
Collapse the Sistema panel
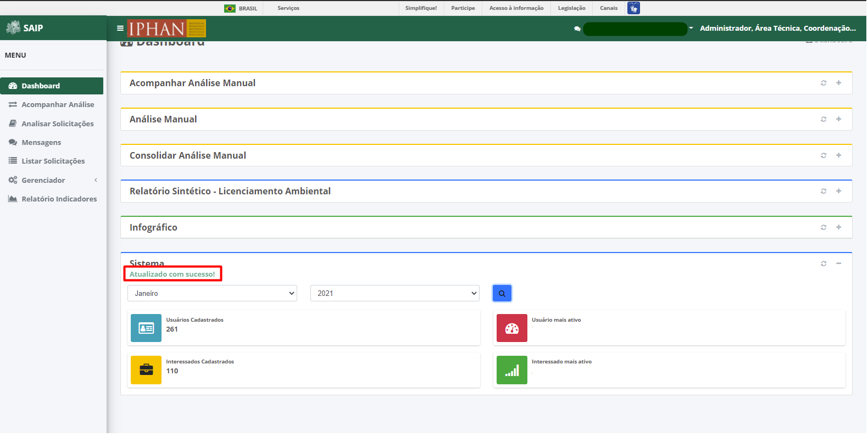(x=840, y=264)
